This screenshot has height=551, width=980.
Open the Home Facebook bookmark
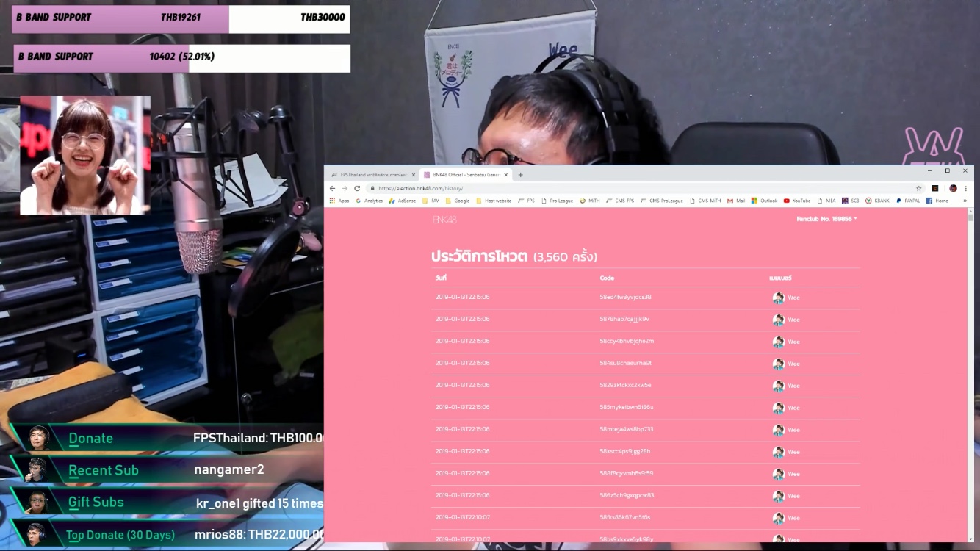[x=937, y=201]
